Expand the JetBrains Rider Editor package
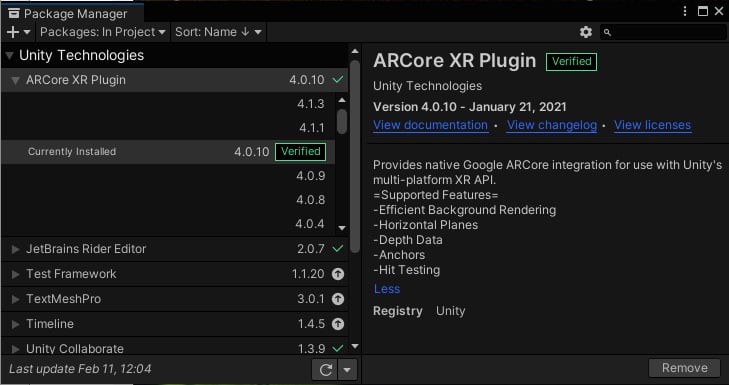Viewport: 729px width, 385px height. [x=15, y=249]
